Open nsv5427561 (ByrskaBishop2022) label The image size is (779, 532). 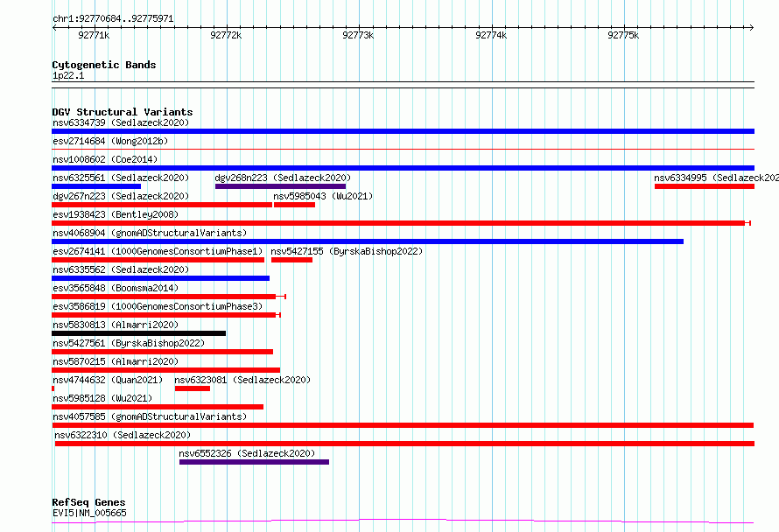(129, 343)
